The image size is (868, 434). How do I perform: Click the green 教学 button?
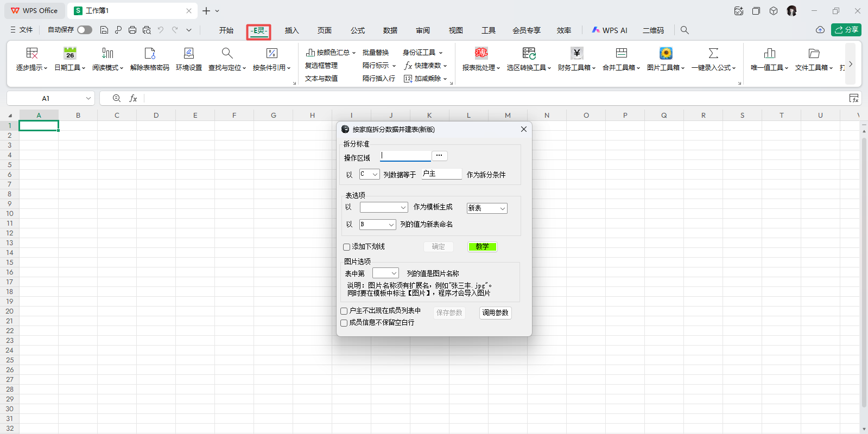[x=482, y=247]
